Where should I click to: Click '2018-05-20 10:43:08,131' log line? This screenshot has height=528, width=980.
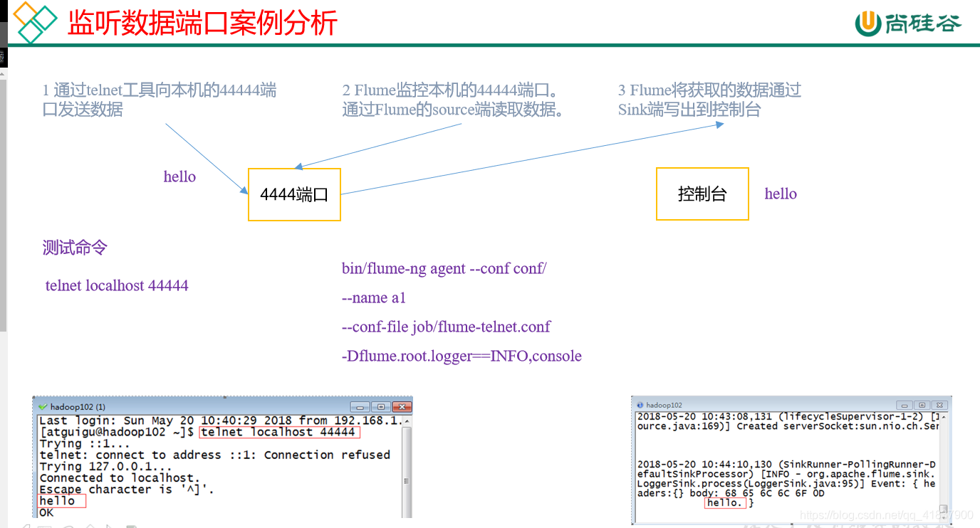pos(788,416)
